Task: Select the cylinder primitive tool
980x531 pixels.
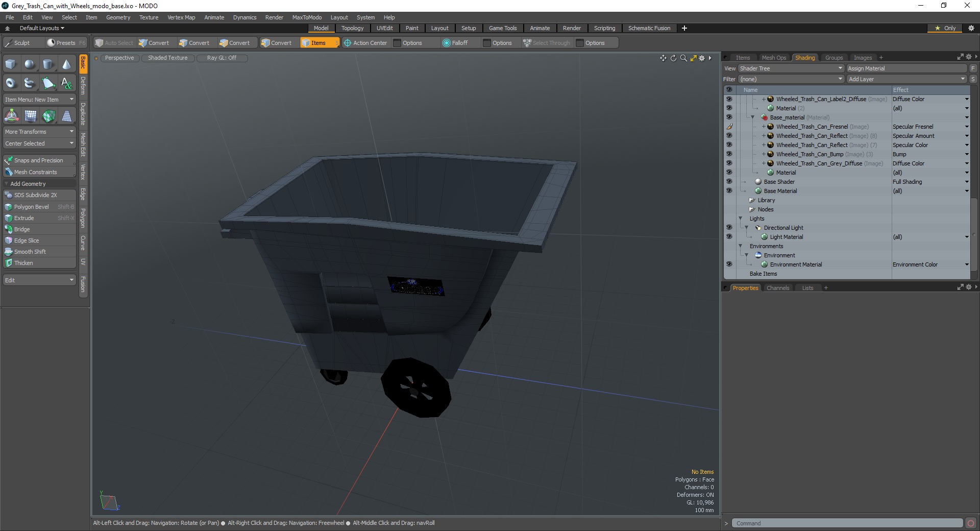Action: point(48,64)
